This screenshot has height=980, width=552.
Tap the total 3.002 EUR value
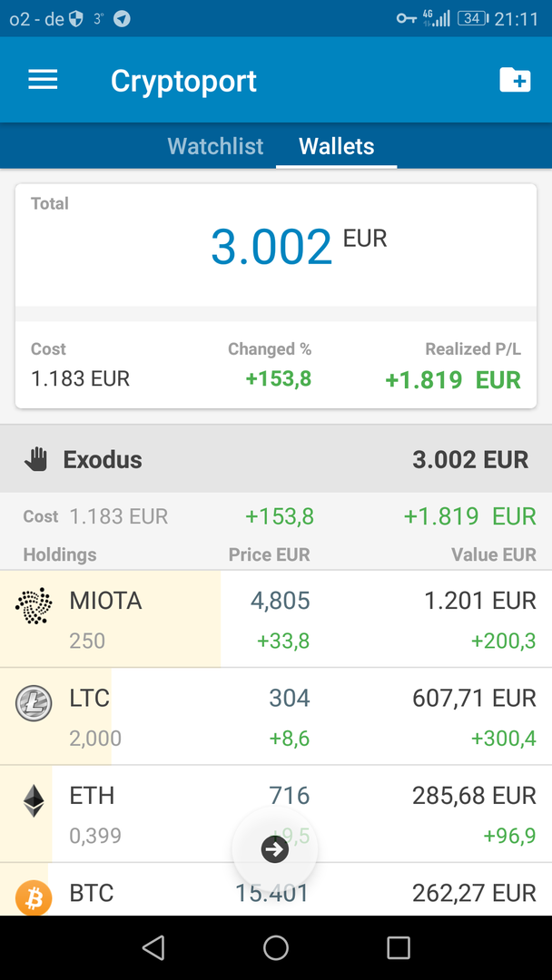[272, 246]
